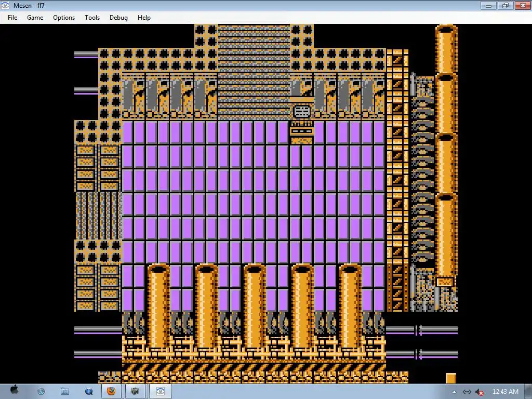Open the Help menu
Screen dimensions: 532x399
tap(144, 18)
